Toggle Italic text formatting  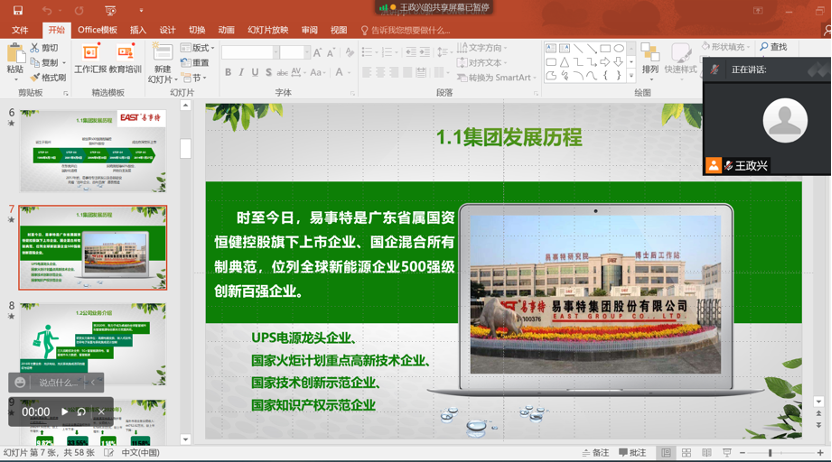coord(241,73)
